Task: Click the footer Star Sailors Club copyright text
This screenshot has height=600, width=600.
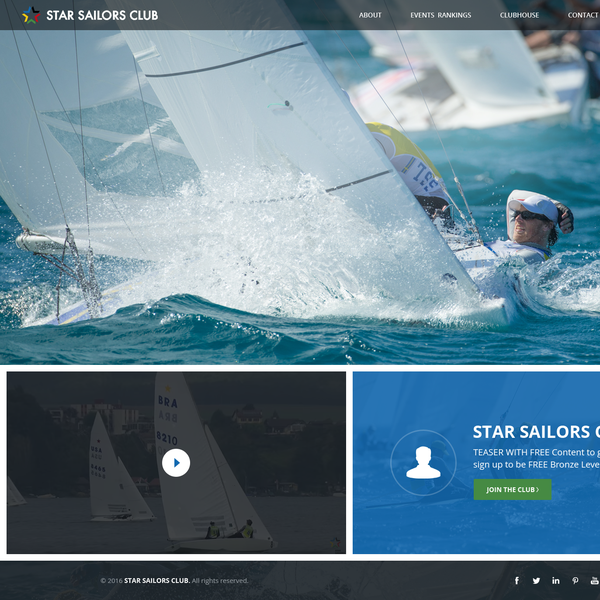Action: tap(174, 580)
